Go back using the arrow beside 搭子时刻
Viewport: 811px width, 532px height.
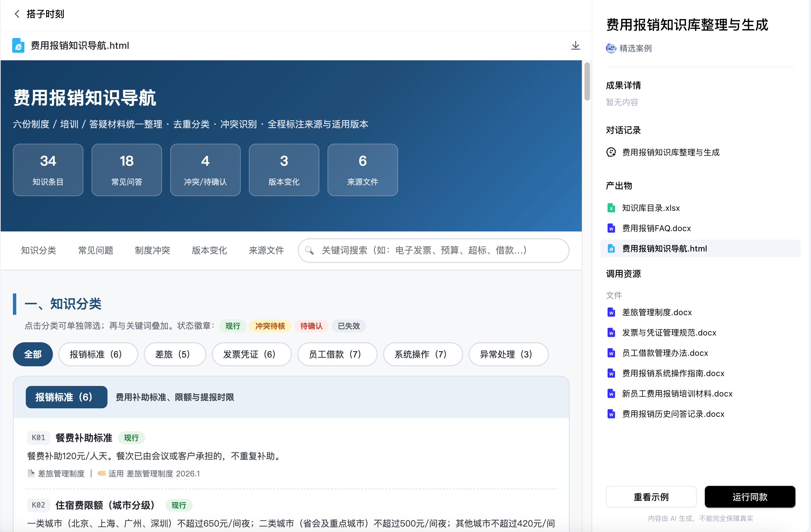(x=17, y=14)
